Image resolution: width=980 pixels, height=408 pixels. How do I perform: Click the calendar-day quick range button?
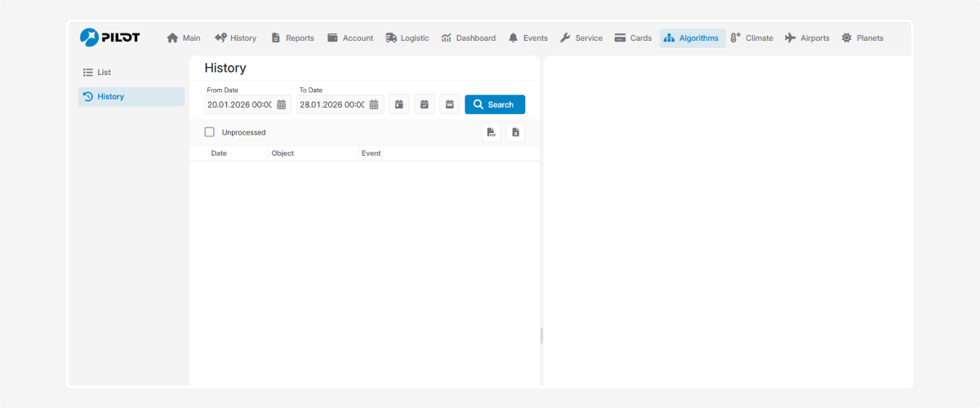pos(399,104)
